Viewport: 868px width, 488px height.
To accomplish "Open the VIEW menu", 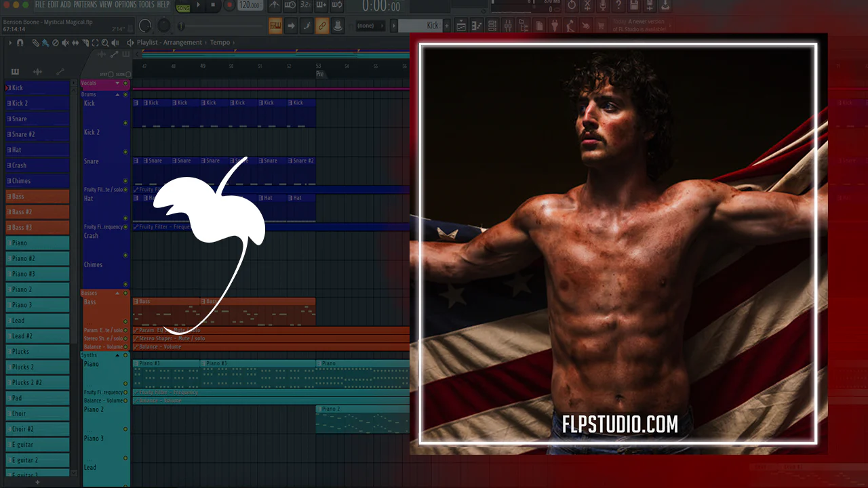I will coord(106,5).
